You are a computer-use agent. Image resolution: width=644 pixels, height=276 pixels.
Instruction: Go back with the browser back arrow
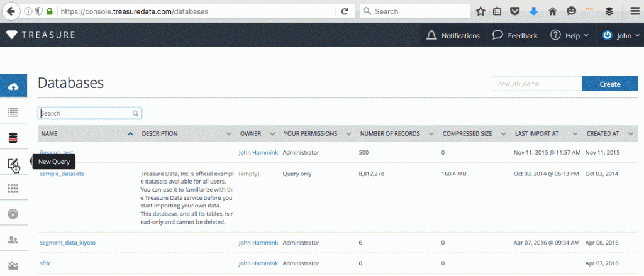click(11, 11)
